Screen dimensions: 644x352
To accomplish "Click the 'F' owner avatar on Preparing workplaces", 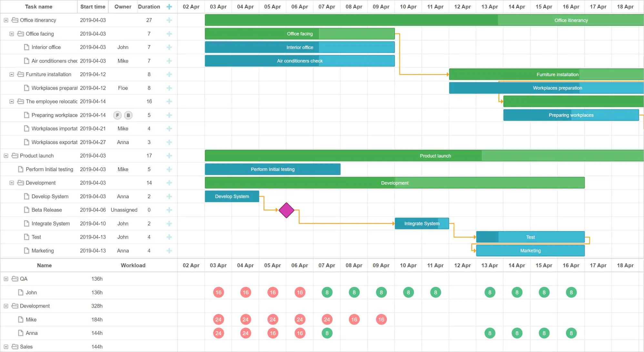I will (x=117, y=115).
